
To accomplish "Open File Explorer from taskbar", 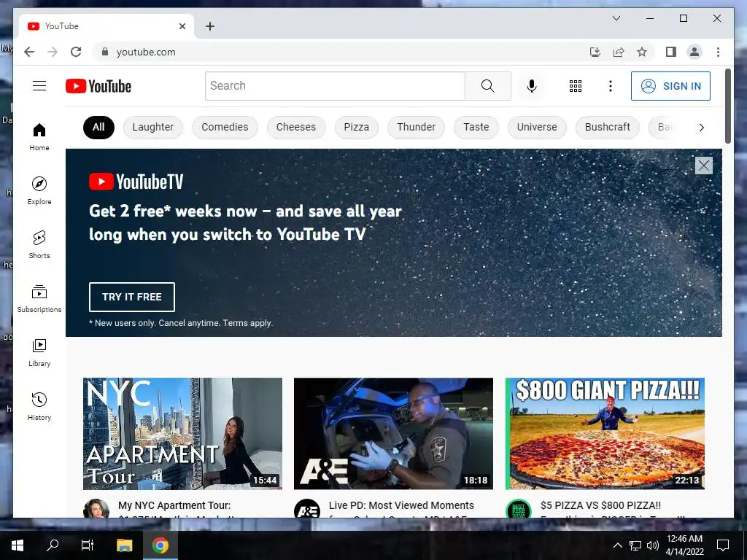I will [x=124, y=545].
